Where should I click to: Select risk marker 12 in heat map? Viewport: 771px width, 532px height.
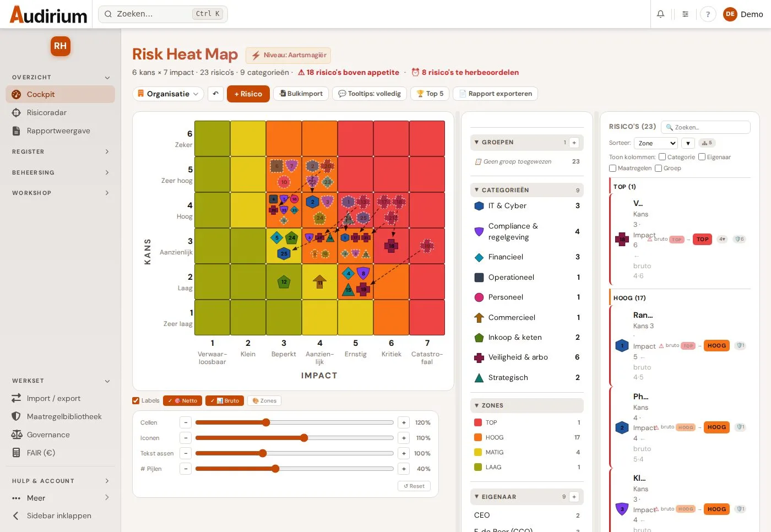click(x=284, y=281)
